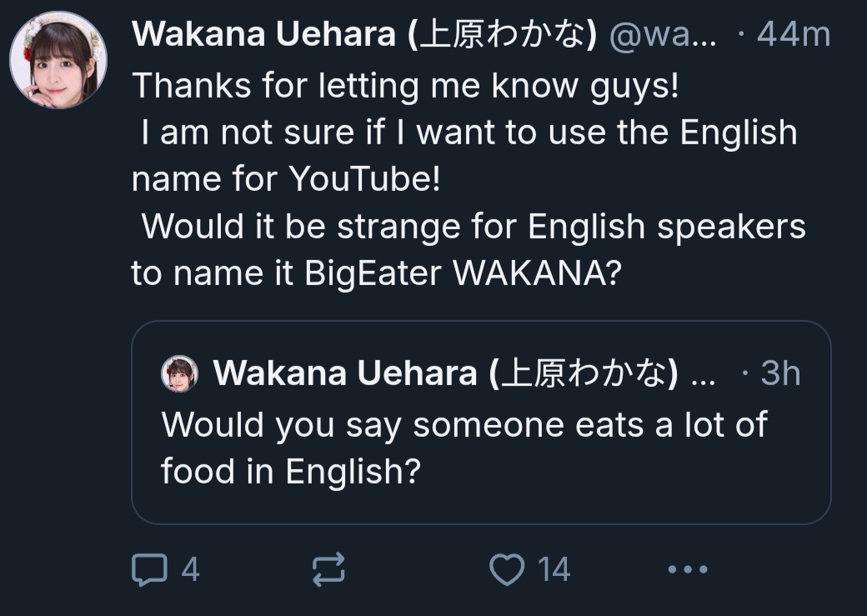Click the ellipsis in the quoted tweet header
The width and height of the screenshot is (867, 616).
click(704, 374)
